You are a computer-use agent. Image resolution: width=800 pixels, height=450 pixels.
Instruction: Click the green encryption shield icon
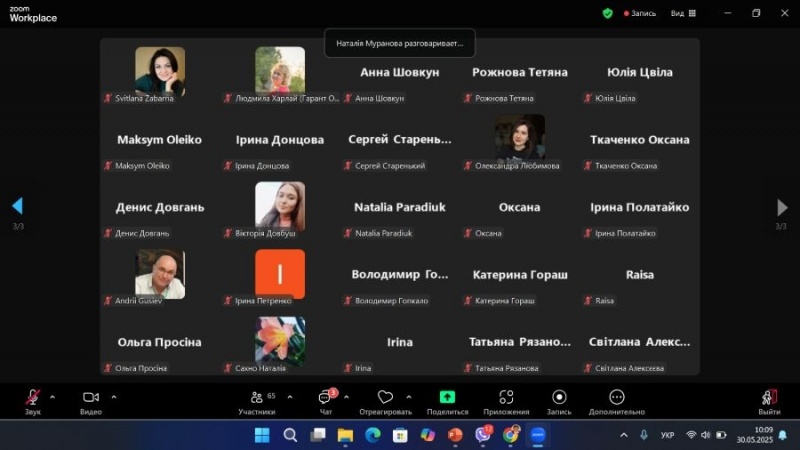(607, 13)
